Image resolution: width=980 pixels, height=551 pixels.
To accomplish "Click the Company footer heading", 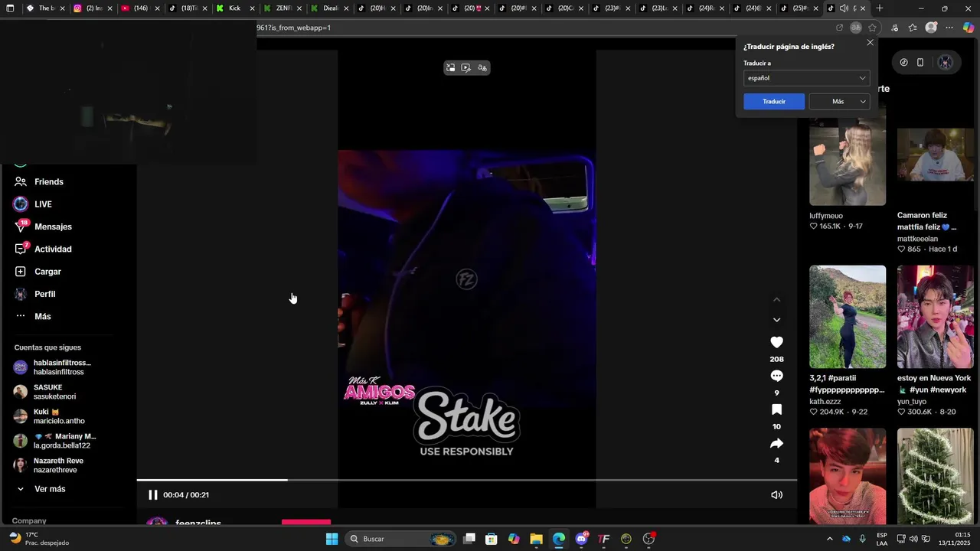I will (x=29, y=521).
